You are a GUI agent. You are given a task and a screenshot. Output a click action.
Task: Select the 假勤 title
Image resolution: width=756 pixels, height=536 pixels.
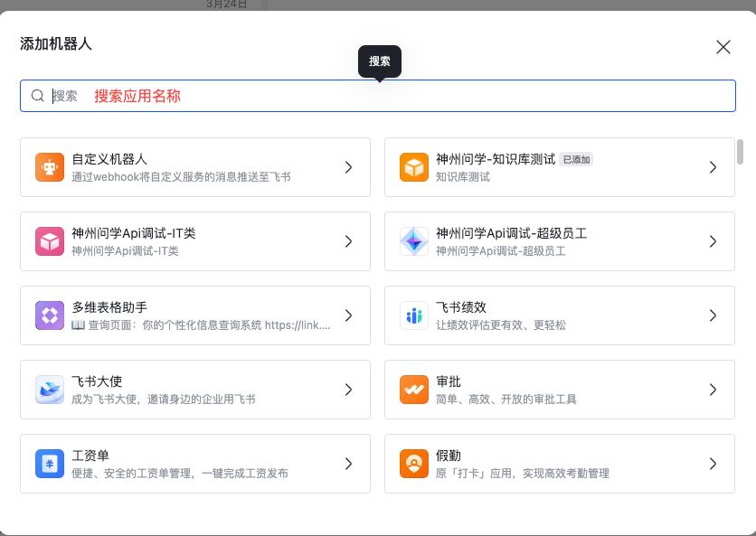449,456
